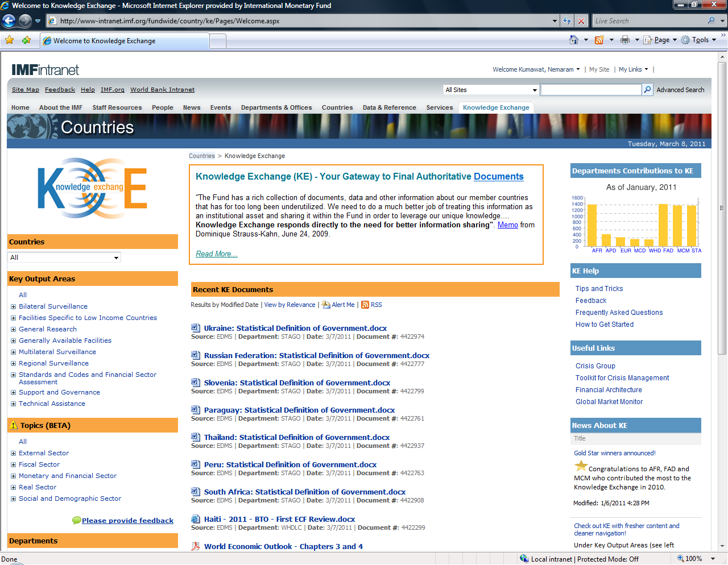Open the Departments & Offices tab
Viewport: 728px width, 565px height.
coord(276,107)
